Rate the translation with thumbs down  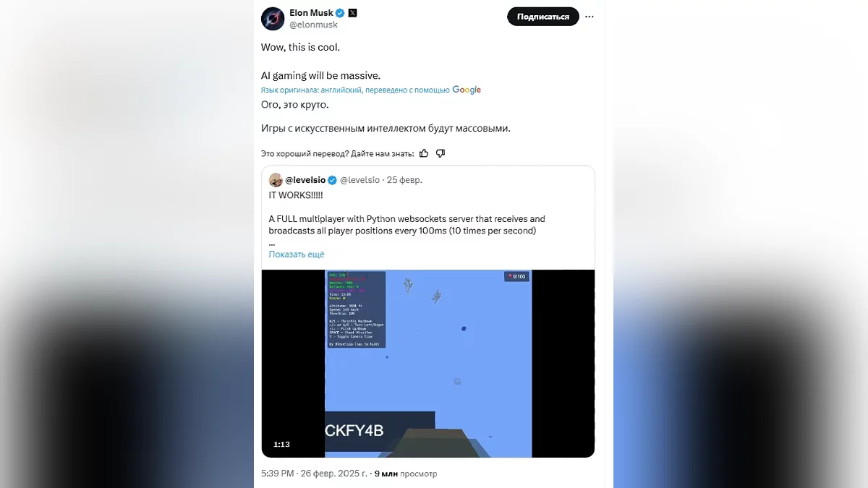441,153
